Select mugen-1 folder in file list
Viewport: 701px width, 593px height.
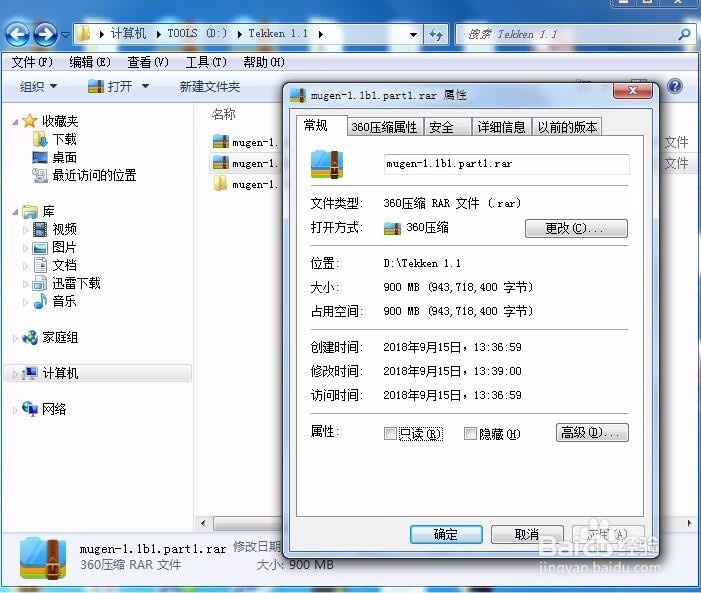click(x=245, y=184)
